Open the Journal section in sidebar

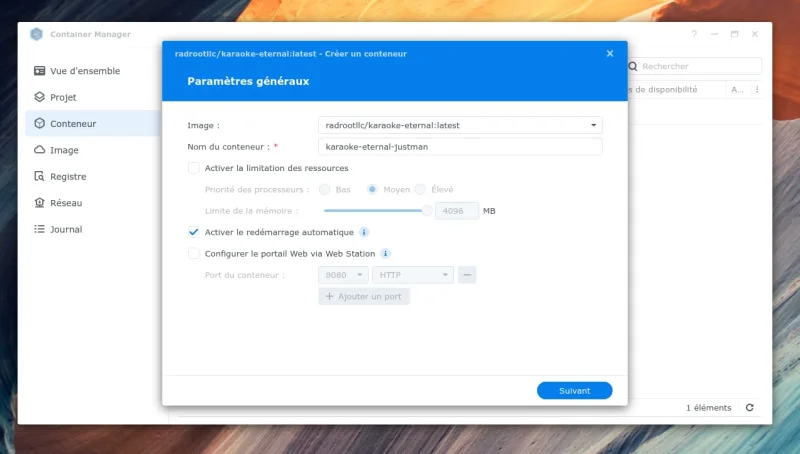93,229
